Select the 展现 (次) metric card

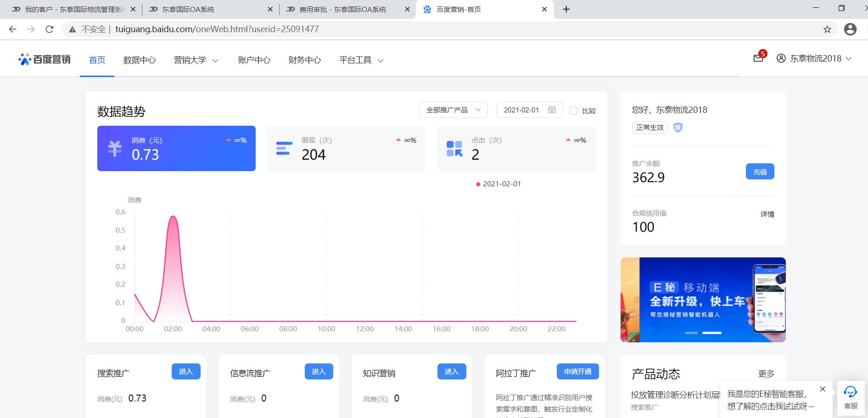[x=346, y=148]
